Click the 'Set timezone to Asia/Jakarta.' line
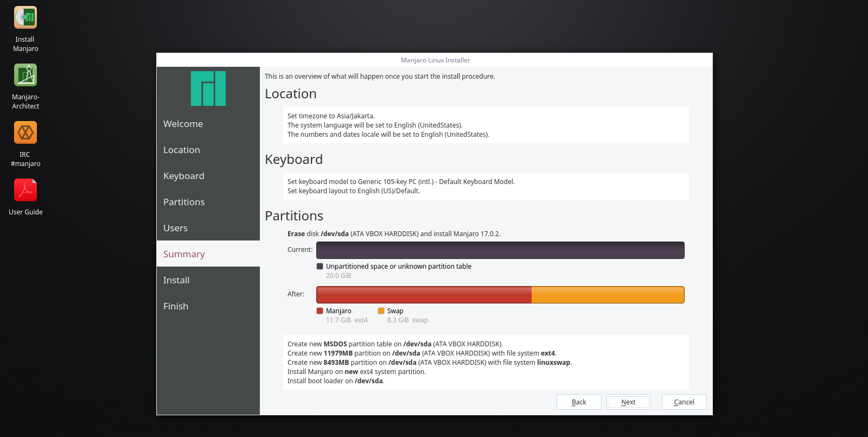The image size is (868, 437). pyautogui.click(x=331, y=116)
